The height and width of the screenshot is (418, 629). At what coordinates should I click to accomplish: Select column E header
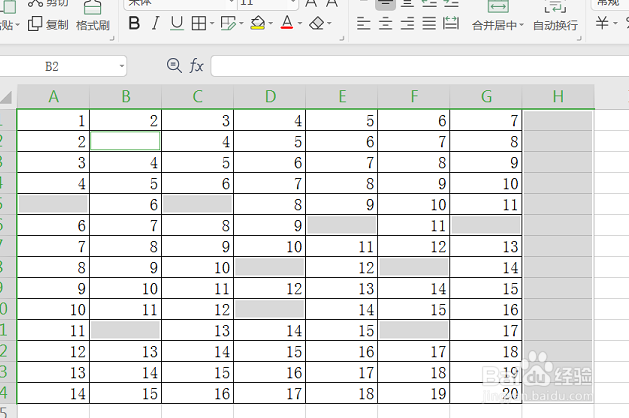pos(342,97)
